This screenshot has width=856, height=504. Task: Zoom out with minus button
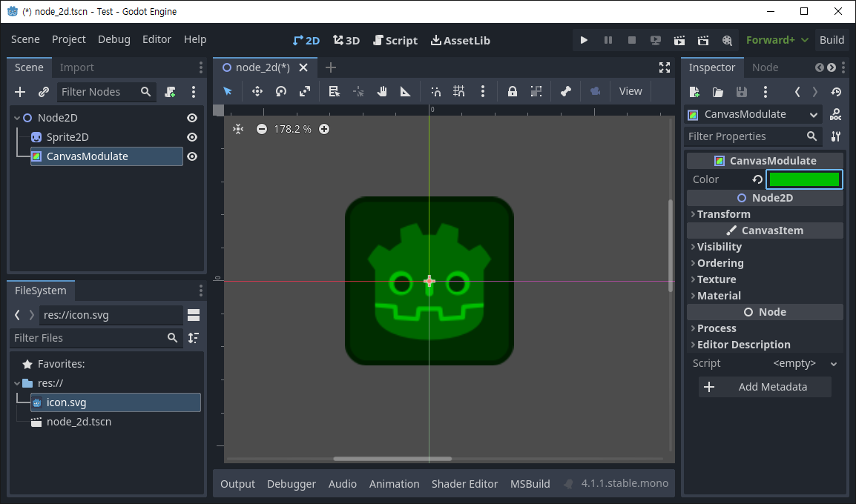click(x=262, y=129)
